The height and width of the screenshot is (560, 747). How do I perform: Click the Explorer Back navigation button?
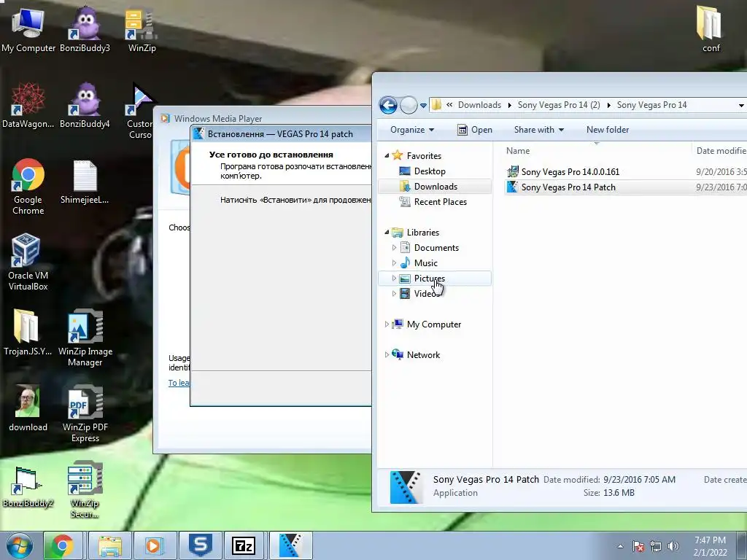pos(388,105)
